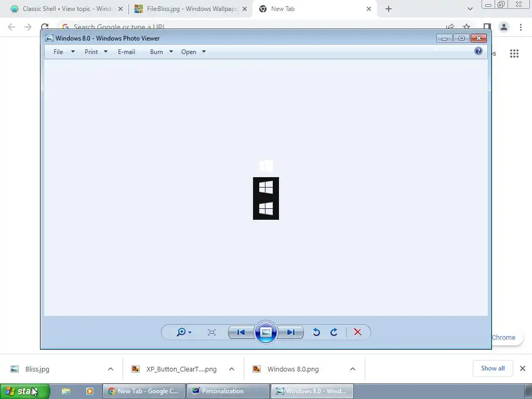Click E-mail in Photo Viewer toolbar
The image size is (532, 399).
pyautogui.click(x=127, y=52)
